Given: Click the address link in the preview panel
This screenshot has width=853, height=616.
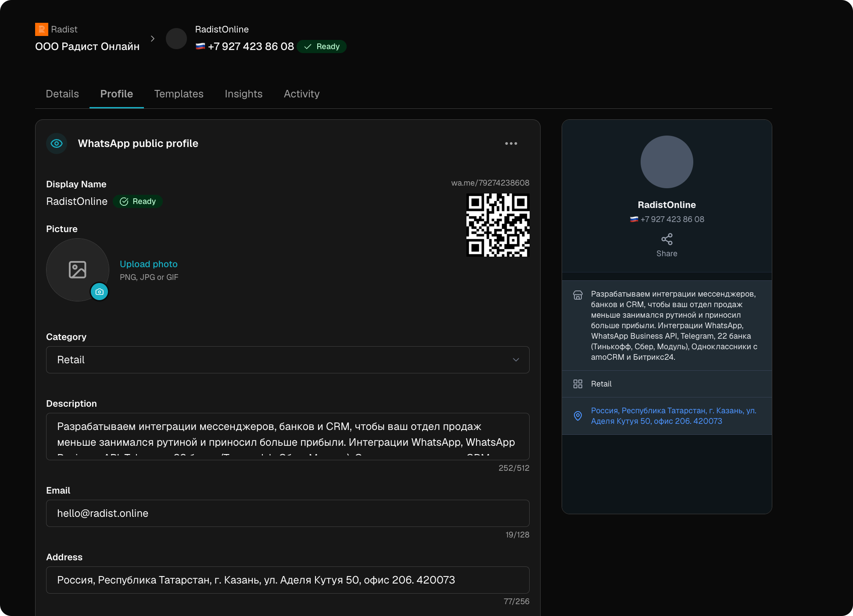Looking at the screenshot, I should 674,416.
